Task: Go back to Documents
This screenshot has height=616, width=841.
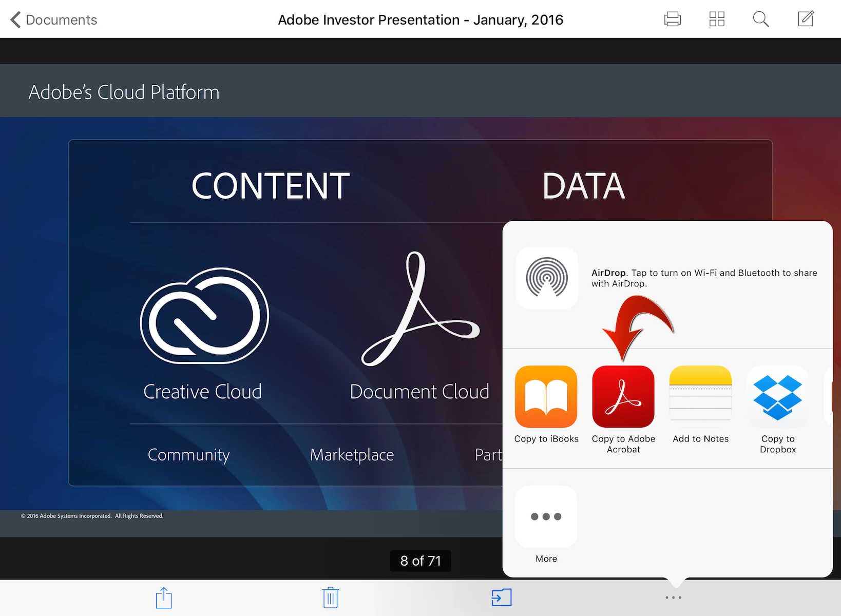Action: pos(53,20)
